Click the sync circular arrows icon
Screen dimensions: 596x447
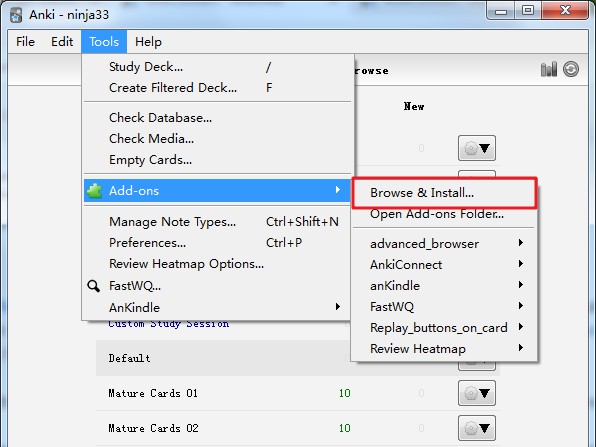[571, 69]
